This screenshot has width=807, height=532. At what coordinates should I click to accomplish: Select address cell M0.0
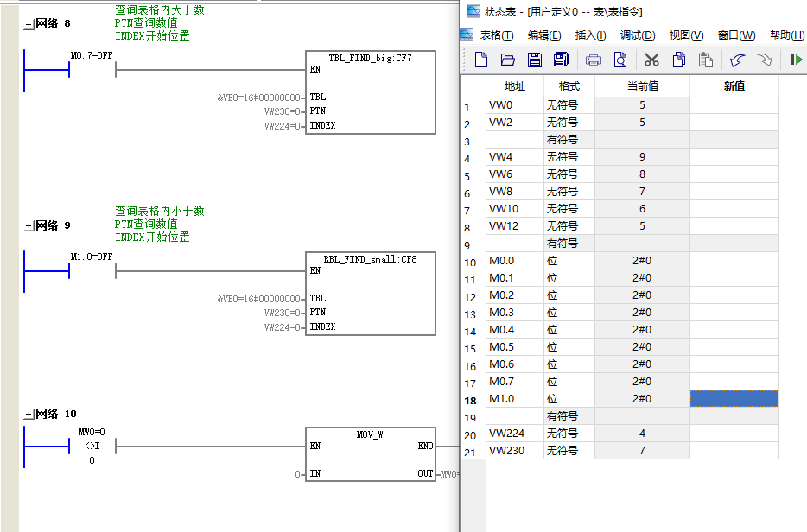(x=515, y=261)
